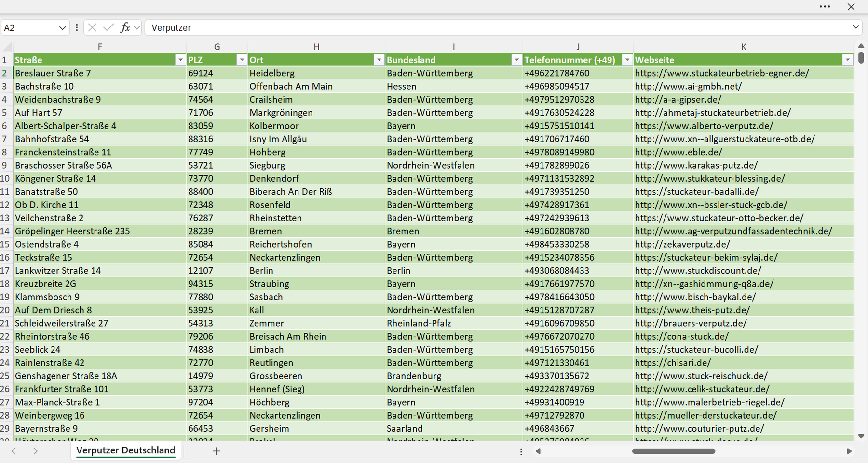Select cell Hennef (Sieg)

(x=316, y=389)
